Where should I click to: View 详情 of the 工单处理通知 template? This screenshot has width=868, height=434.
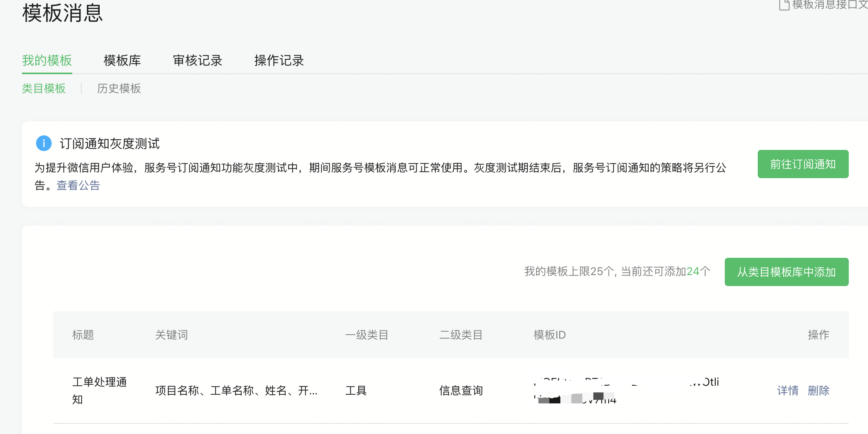click(788, 390)
